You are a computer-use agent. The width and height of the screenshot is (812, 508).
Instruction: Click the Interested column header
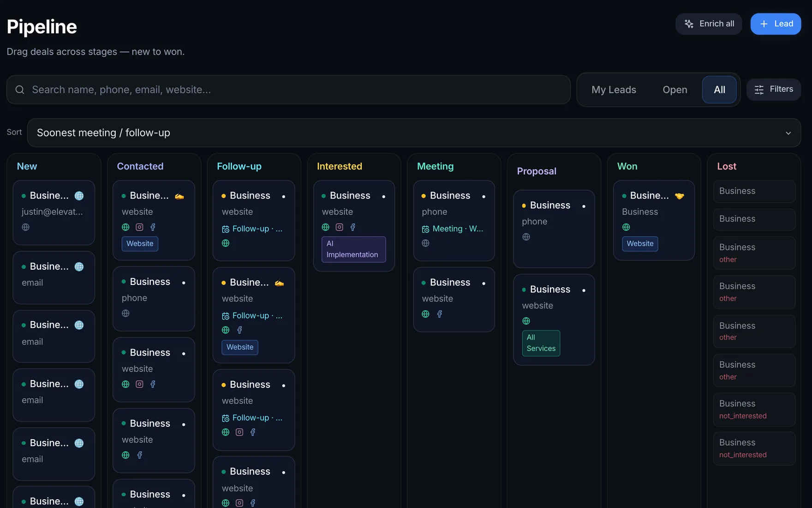(x=340, y=166)
